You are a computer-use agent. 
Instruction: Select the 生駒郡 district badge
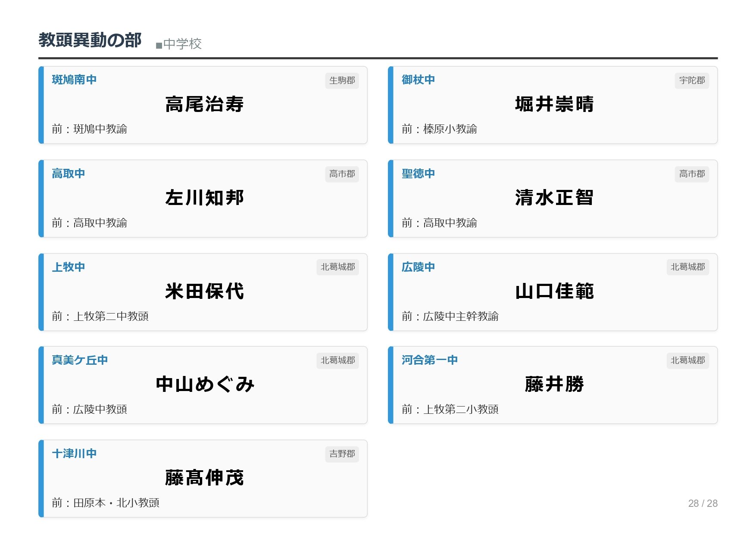(342, 81)
